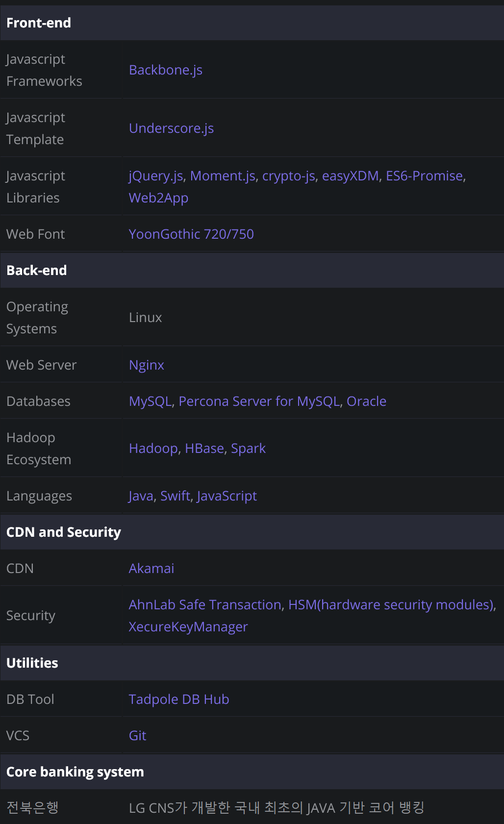Click the Web Server row label
Viewport: 504px width, 824px height.
tap(42, 365)
